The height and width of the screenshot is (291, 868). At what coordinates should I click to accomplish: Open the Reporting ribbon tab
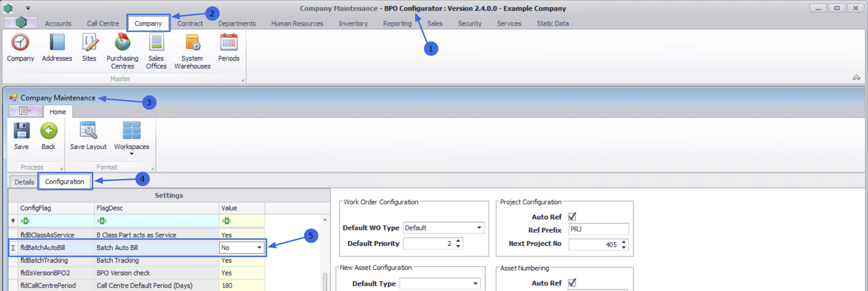pos(397,24)
